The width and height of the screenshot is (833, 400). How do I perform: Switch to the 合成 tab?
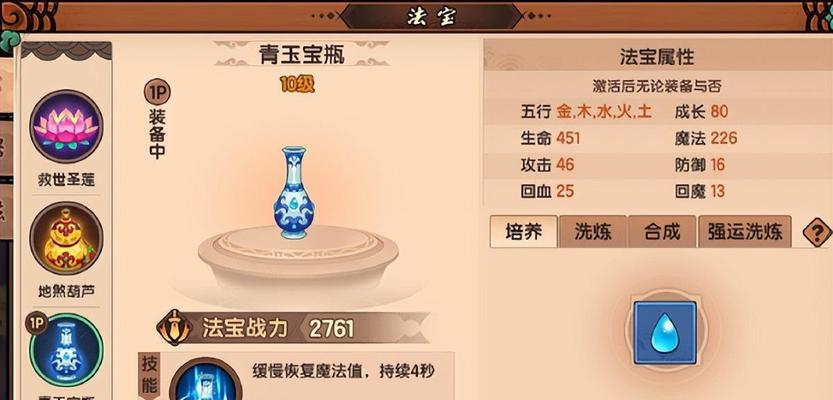[662, 232]
